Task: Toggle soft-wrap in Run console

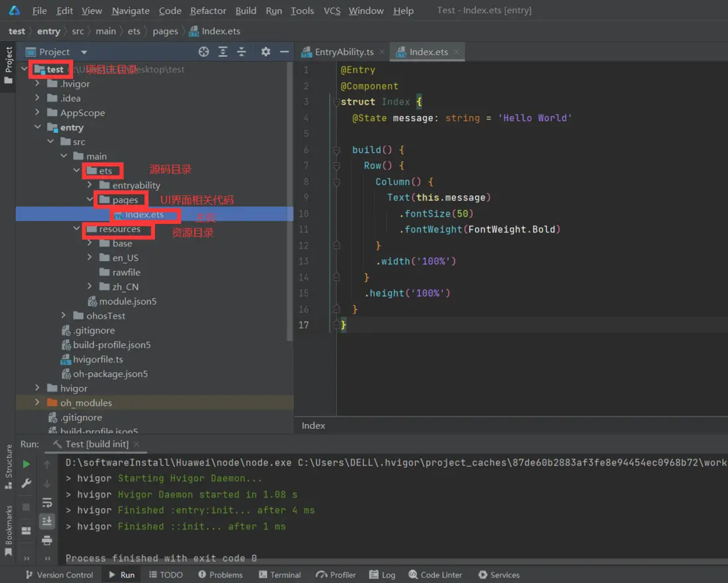Action: (47, 503)
